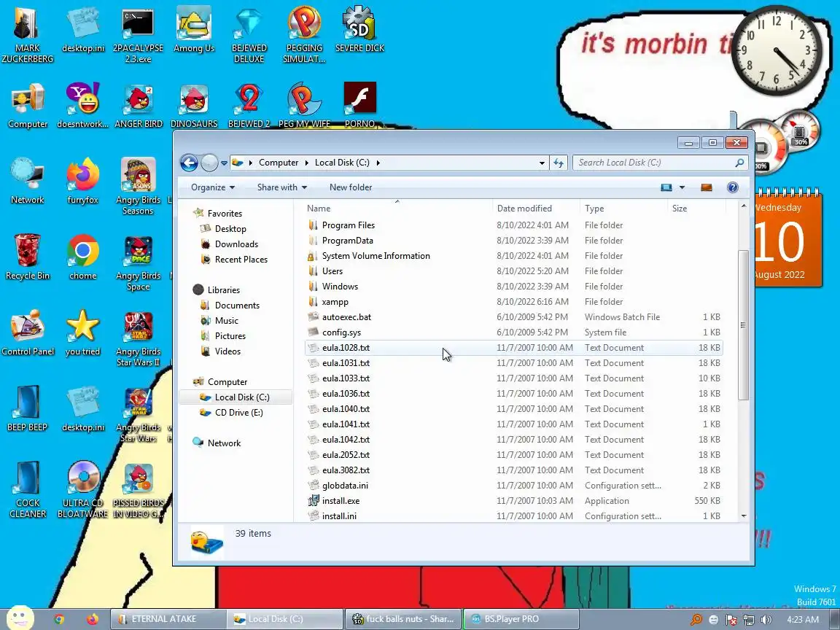This screenshot has width=840, height=630.
Task: Select the Angry Birds Star Wars II icon
Action: point(139,339)
